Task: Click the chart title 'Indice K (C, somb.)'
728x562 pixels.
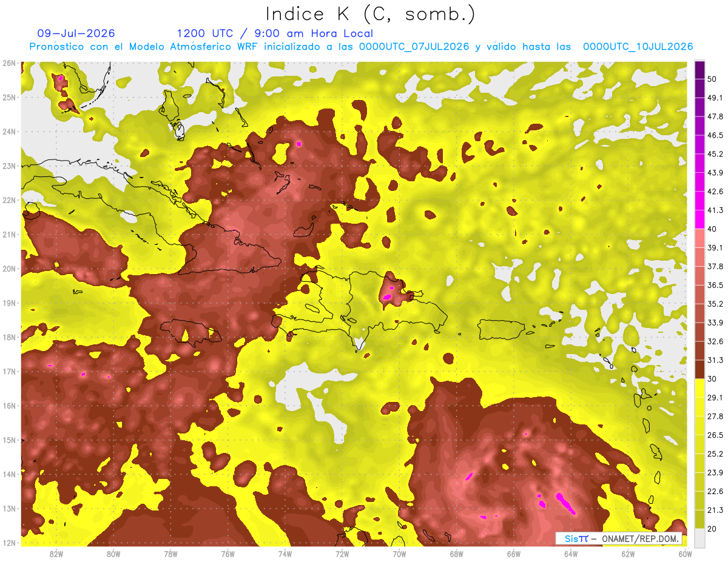Action: point(371,15)
